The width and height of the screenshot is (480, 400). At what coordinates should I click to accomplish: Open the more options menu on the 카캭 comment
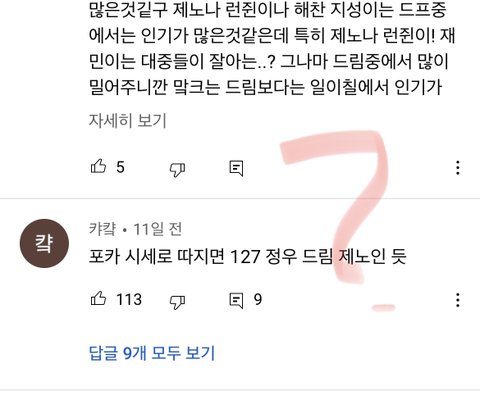click(x=458, y=300)
